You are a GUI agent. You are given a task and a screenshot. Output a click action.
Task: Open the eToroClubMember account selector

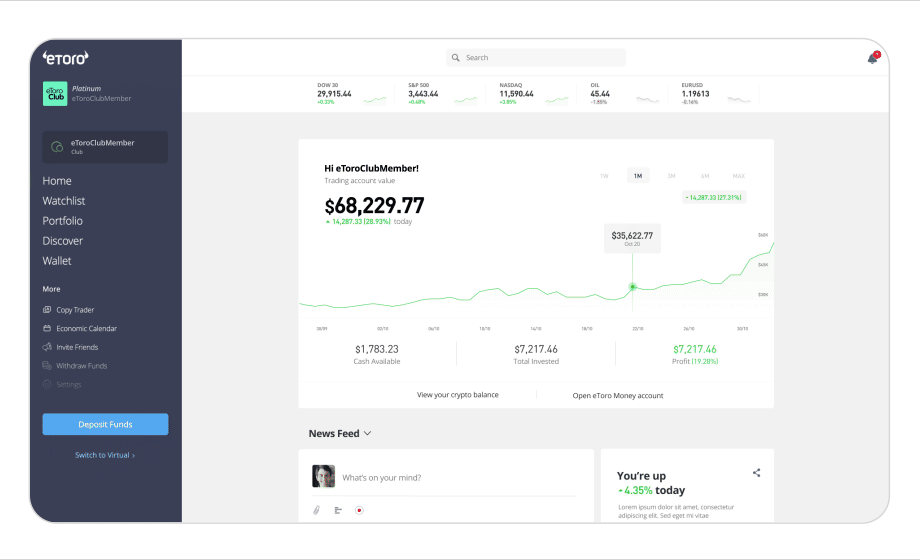105,147
